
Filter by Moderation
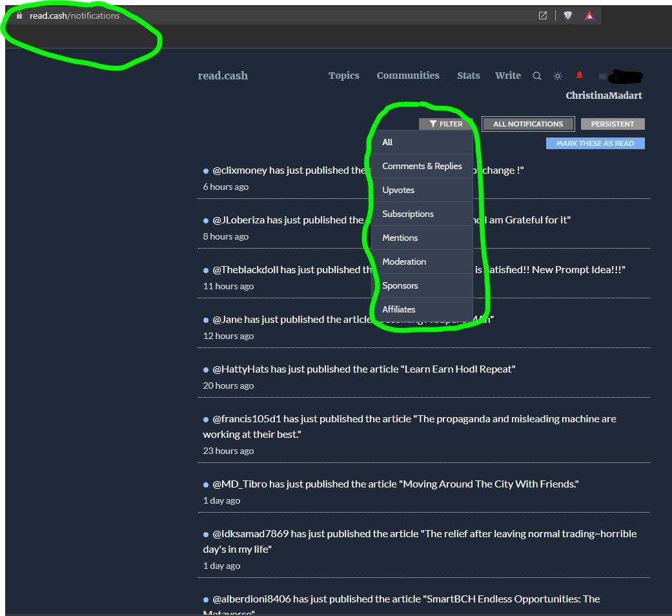[422, 262]
